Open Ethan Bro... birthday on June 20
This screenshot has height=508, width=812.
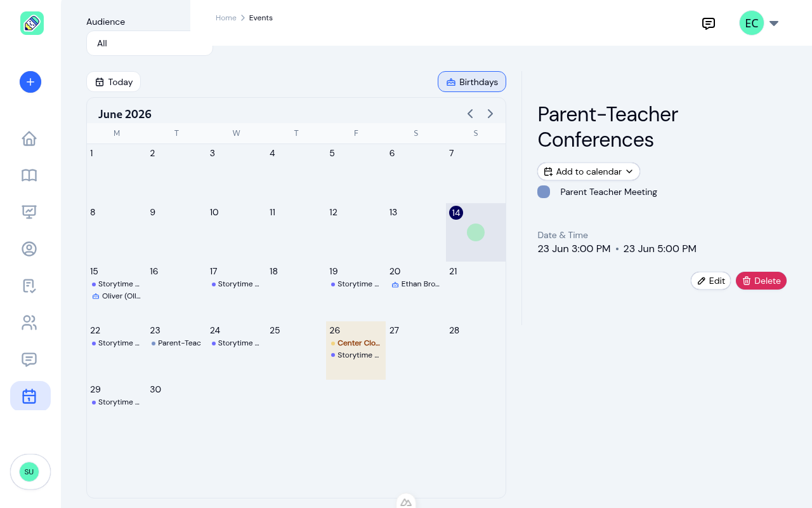[416, 284]
